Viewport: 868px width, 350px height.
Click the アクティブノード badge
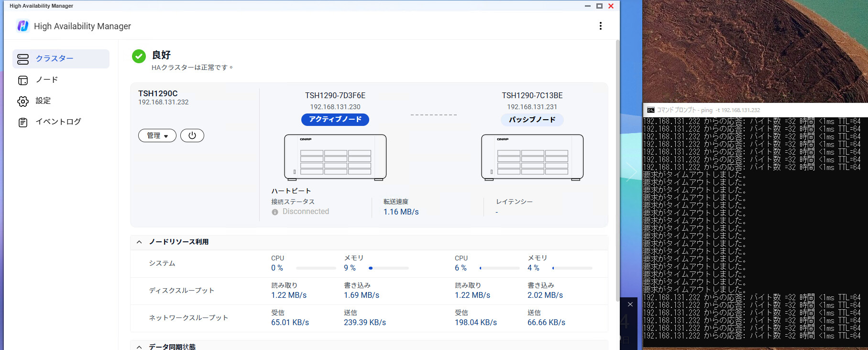pyautogui.click(x=335, y=119)
